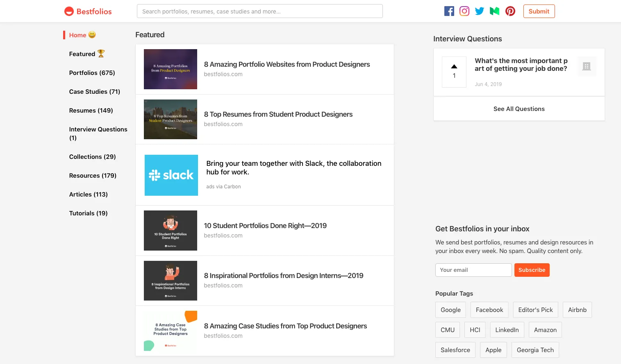The image size is (621, 364).
Task: Open the Bestfolios logo homepage link
Action: [x=88, y=11]
